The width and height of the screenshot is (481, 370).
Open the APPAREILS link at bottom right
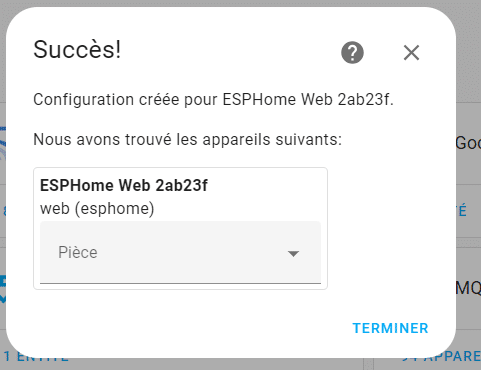[442, 357]
